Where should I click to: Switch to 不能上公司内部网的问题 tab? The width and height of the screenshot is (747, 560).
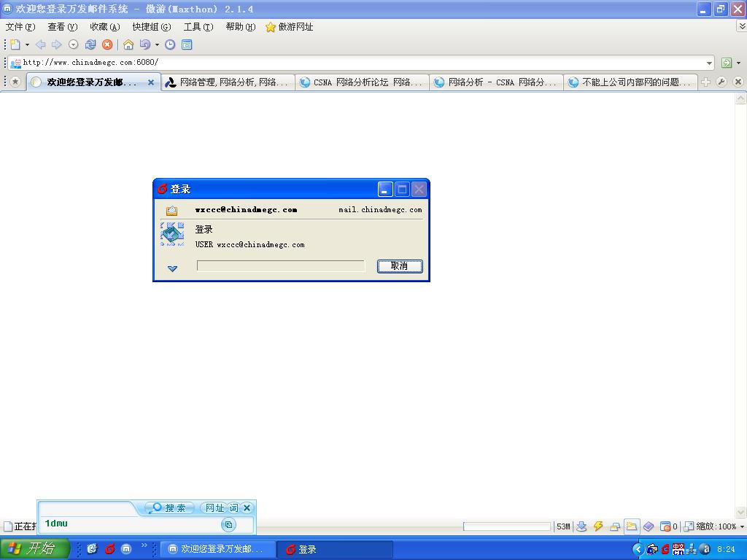coord(631,82)
